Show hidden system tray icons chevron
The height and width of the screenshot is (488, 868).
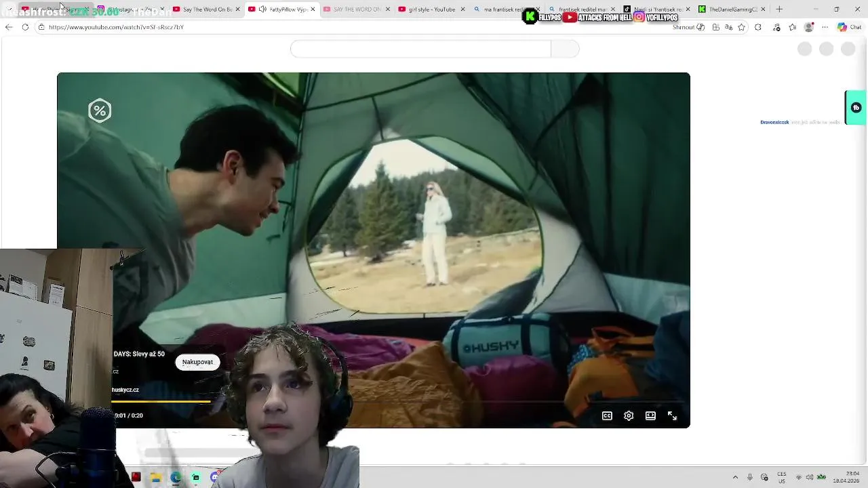[x=735, y=477]
